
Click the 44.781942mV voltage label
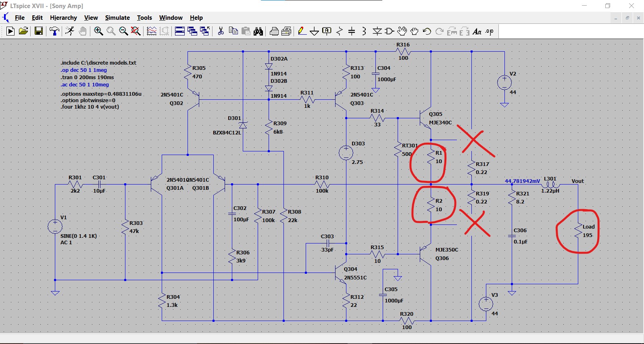tap(522, 181)
